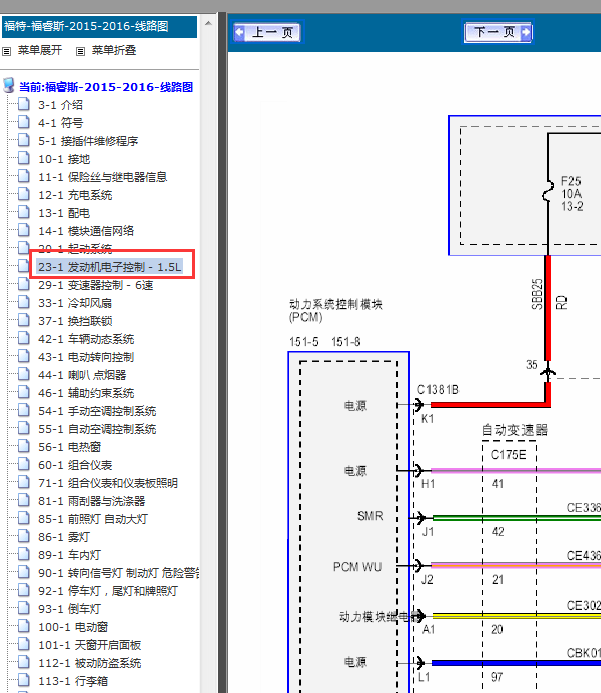Open 14-1 模块通信网络 entry
This screenshot has width=601, height=693.
[86, 231]
